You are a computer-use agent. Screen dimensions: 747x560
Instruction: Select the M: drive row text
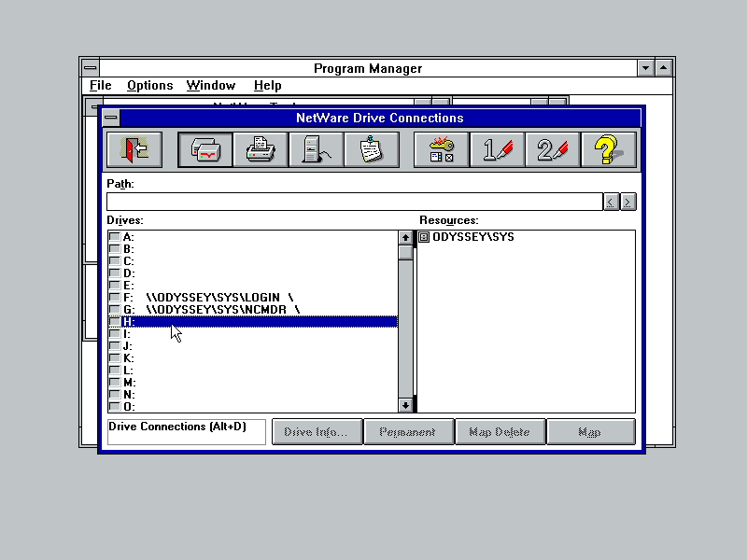tap(130, 383)
